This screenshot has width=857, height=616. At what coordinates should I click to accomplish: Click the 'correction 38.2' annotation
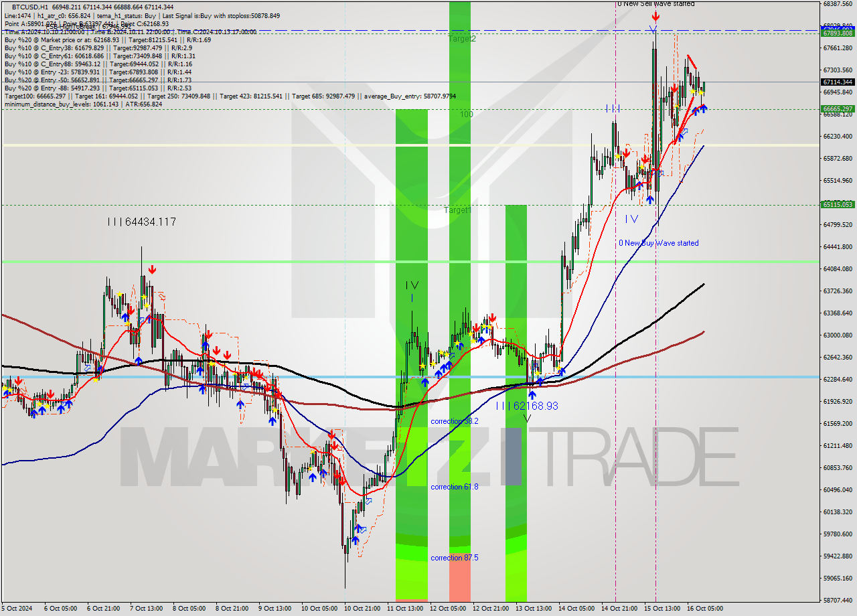click(x=455, y=421)
